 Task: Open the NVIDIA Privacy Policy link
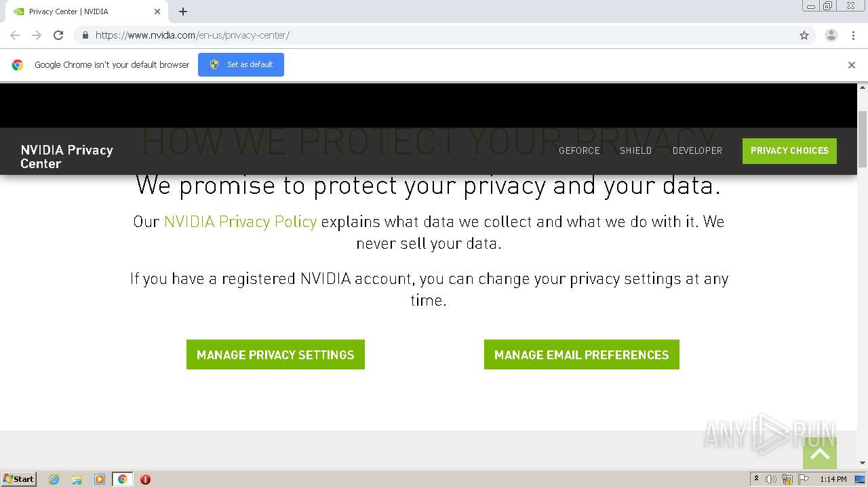[x=240, y=222]
